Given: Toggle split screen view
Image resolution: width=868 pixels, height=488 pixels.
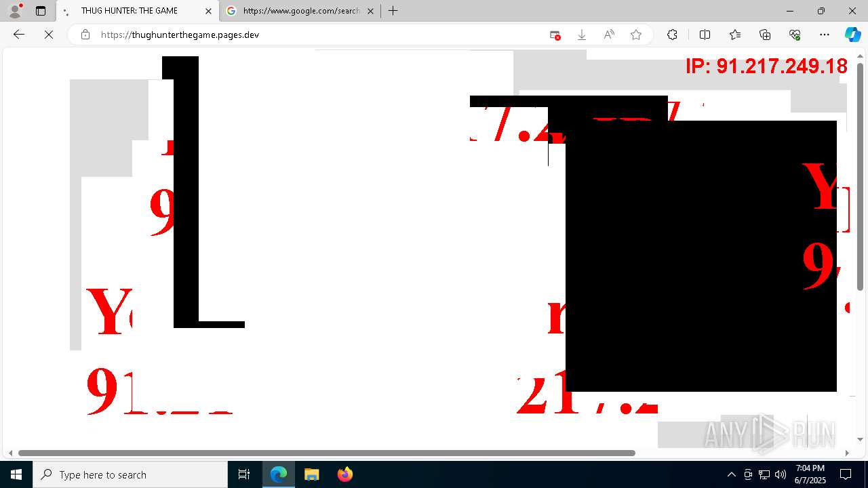Looking at the screenshot, I should pyautogui.click(x=705, y=35).
